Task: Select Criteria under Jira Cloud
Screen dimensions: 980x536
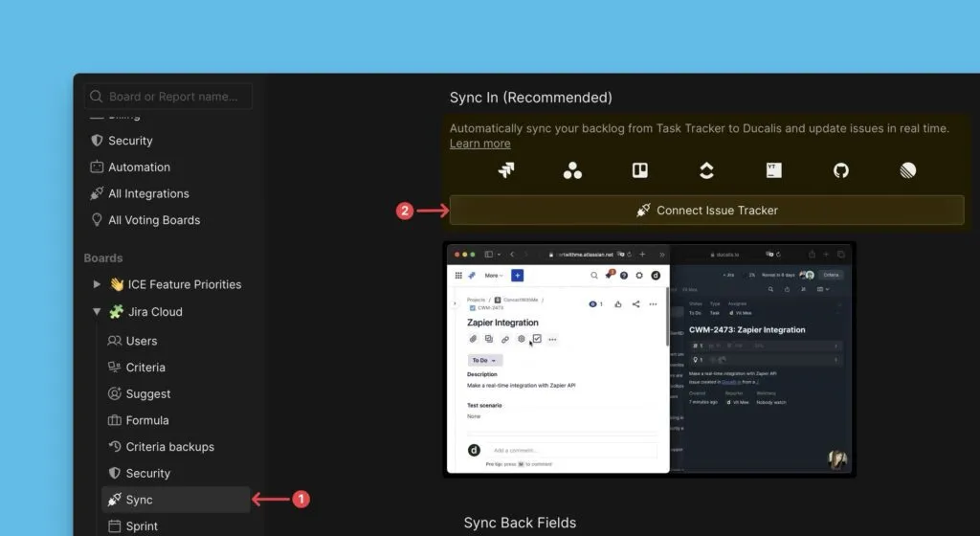Action: point(145,368)
